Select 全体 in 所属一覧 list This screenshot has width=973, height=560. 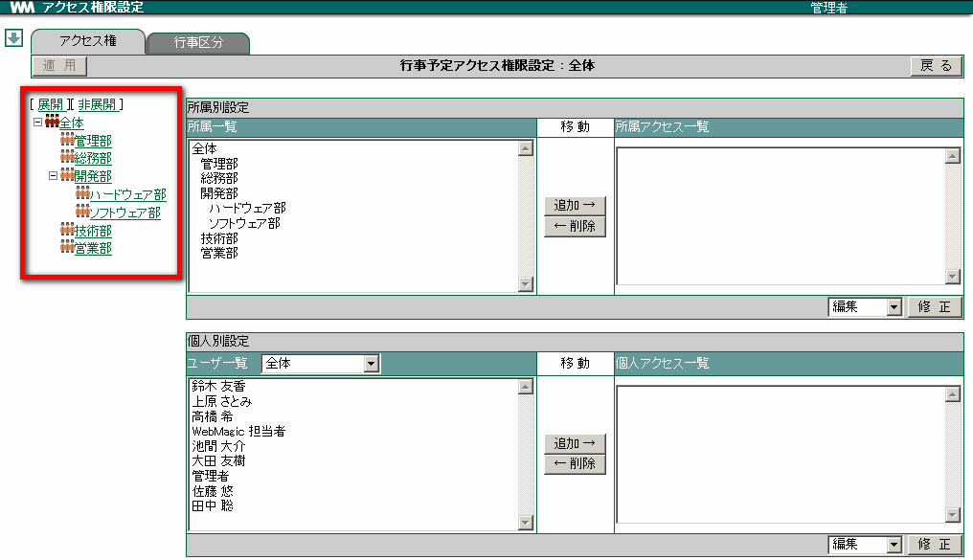(205, 148)
